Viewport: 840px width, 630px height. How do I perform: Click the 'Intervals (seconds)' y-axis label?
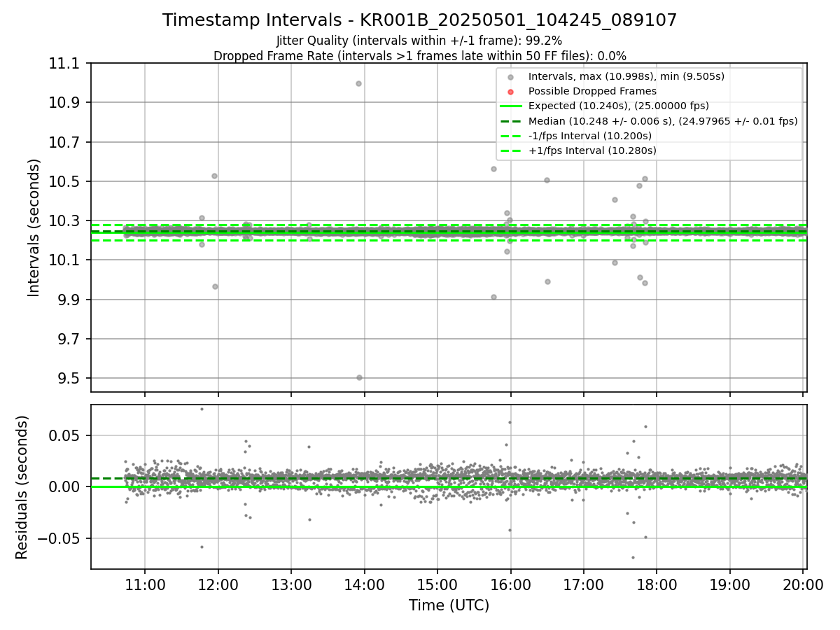(x=34, y=227)
